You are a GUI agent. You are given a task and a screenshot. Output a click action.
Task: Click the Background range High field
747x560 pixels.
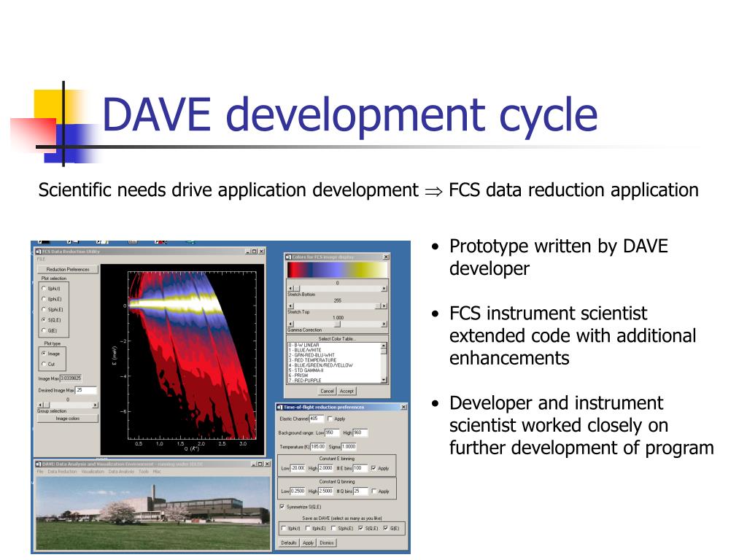click(360, 433)
